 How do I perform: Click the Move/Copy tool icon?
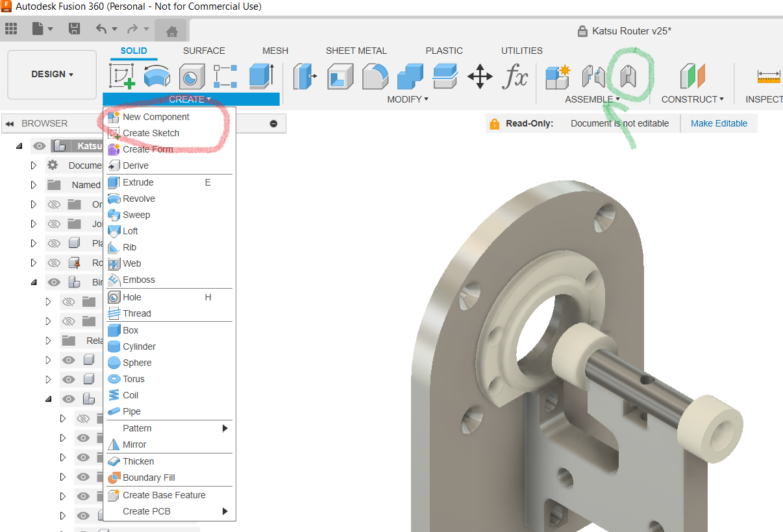point(480,77)
